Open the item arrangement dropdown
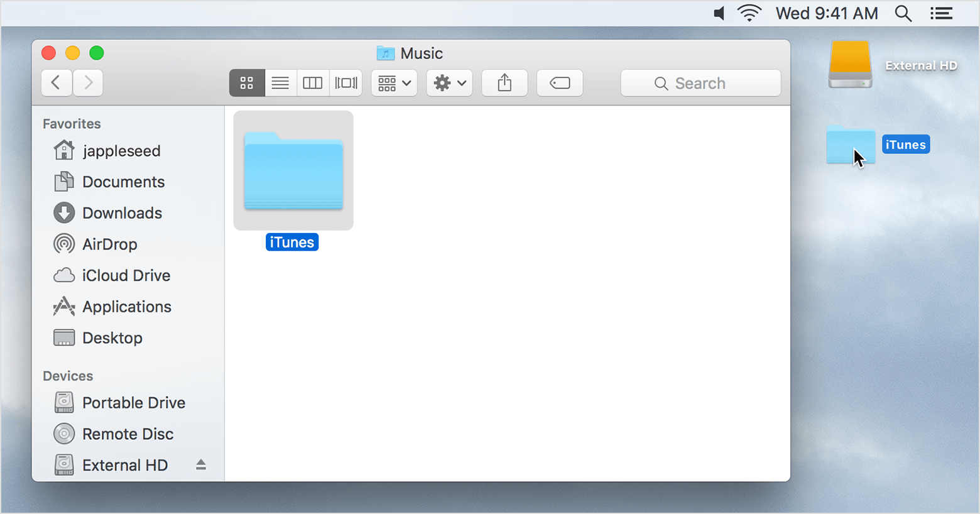Image resolution: width=980 pixels, height=514 pixels. (x=395, y=83)
